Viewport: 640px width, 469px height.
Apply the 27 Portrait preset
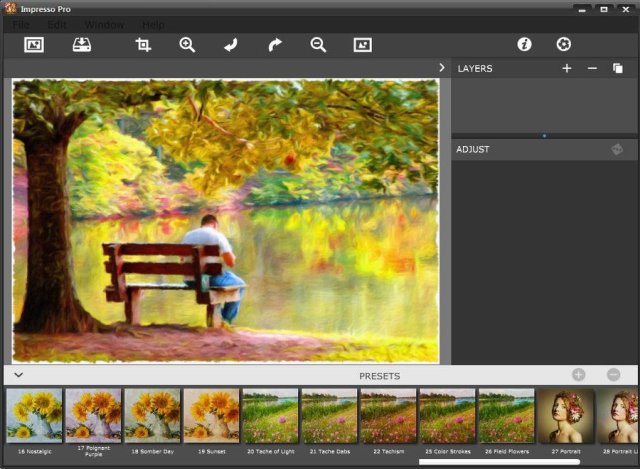pyautogui.click(x=566, y=415)
